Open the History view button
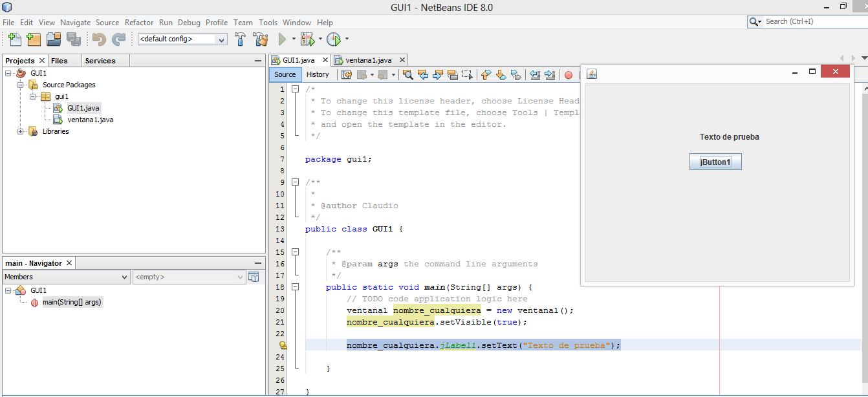The width and height of the screenshot is (868, 397). (318, 74)
